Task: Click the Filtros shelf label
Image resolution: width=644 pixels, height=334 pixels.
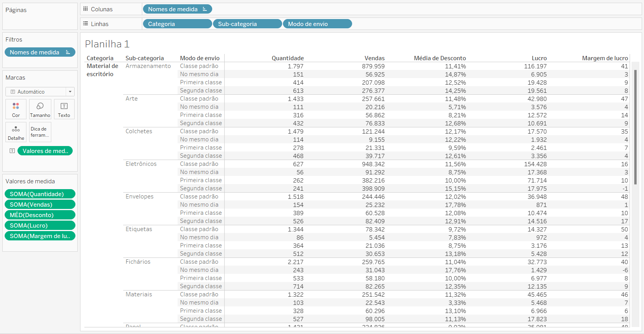Action: 14,40
